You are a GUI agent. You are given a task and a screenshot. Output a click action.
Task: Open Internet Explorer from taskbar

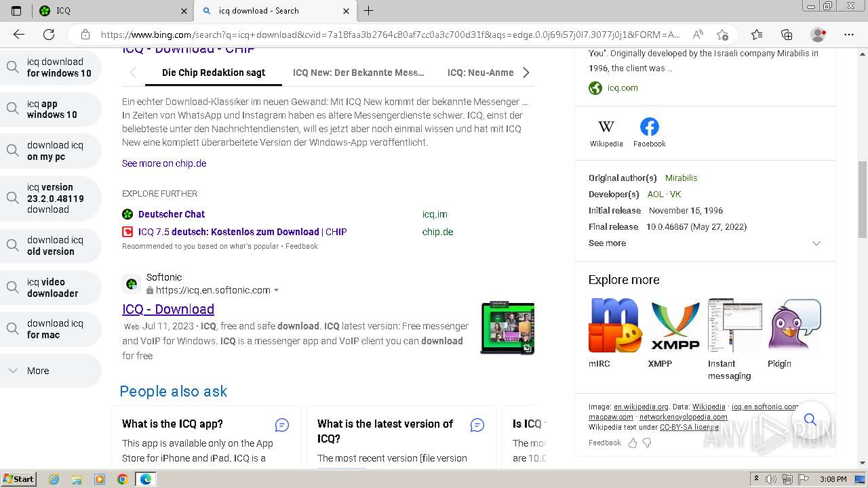(x=54, y=479)
